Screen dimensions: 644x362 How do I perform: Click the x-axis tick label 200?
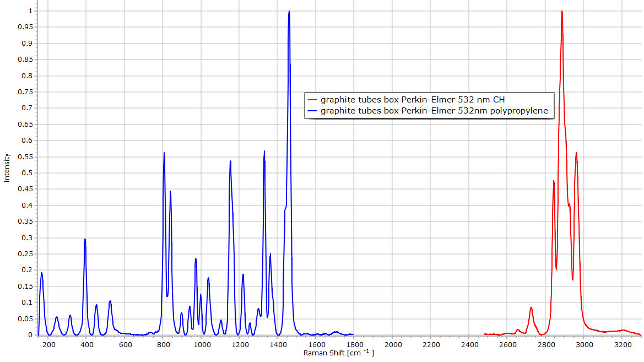click(49, 344)
